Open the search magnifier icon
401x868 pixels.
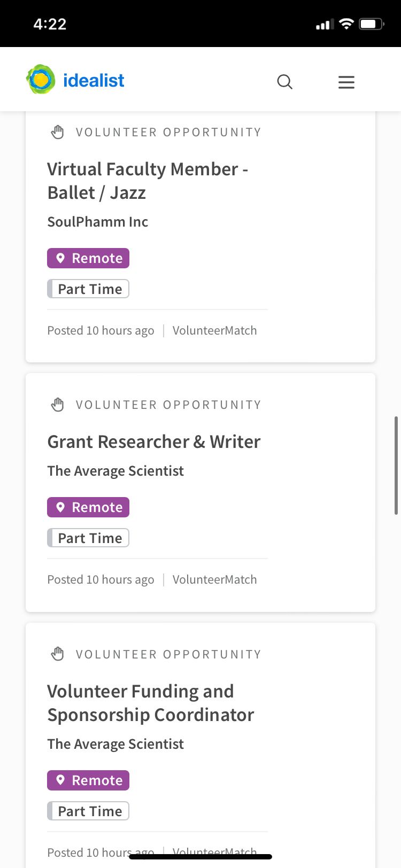tap(284, 82)
